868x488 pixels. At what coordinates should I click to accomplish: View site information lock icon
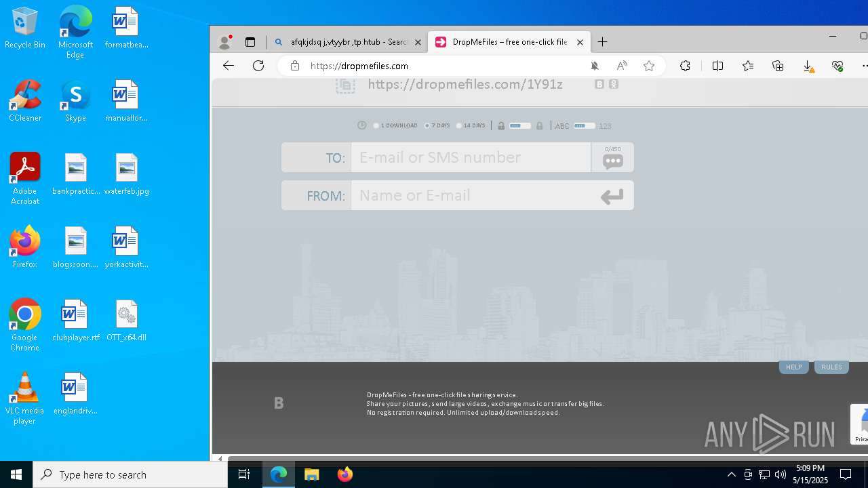point(294,66)
